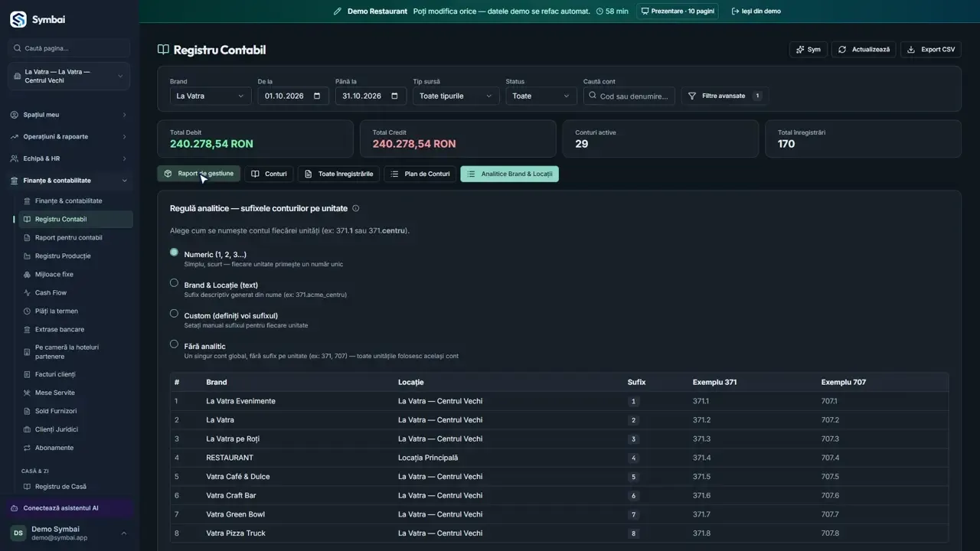Open the Analitice Brand & Locații tab
980x551 pixels.
click(510, 174)
